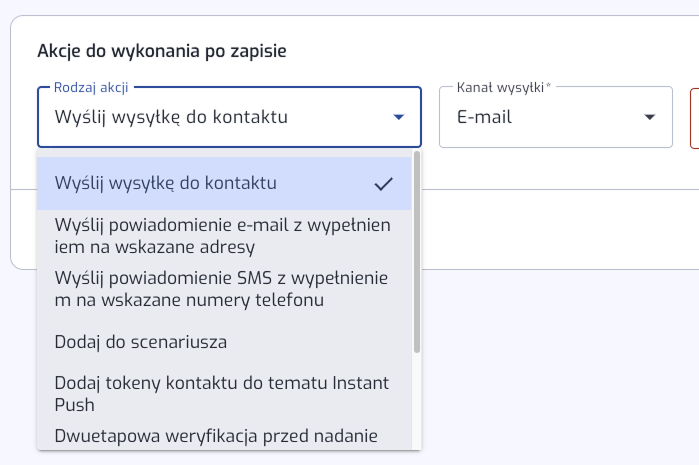Click the dropdown list scrollbar thumb
Screen dimensions: 699x465
(417, 252)
